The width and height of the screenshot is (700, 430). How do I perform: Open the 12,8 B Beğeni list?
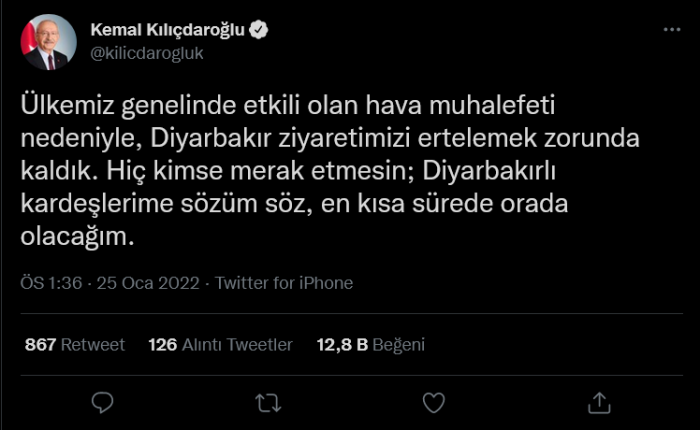click(371, 344)
